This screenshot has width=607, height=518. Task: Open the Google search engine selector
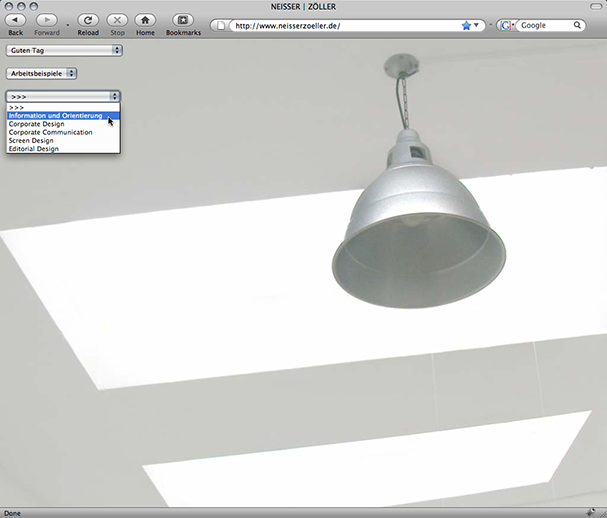point(506,26)
